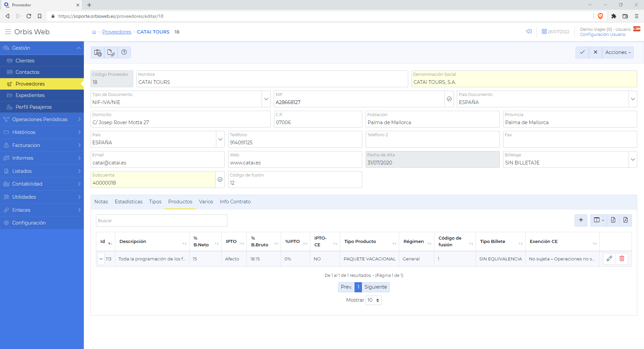Click the document edit toolbar icon
Viewport: 644px width, 349px height.
pos(111,52)
